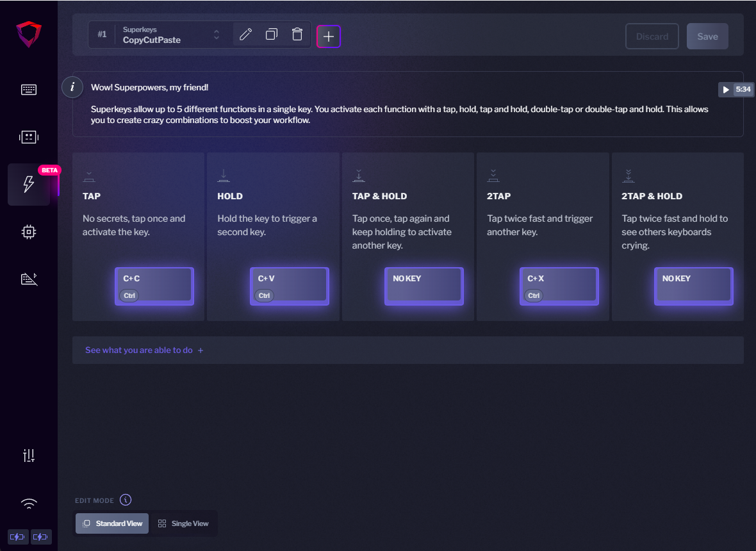Click the 2TAP card icon
Viewport: 756px width, 551px height.
[x=493, y=176]
